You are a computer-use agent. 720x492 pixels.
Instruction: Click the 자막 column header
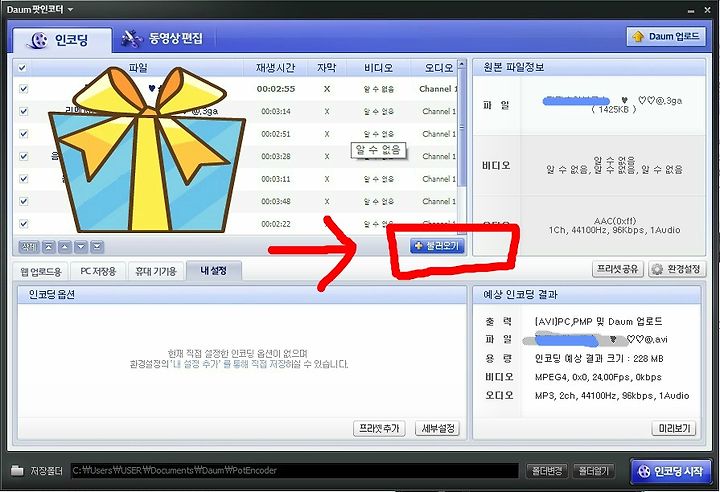[326, 68]
